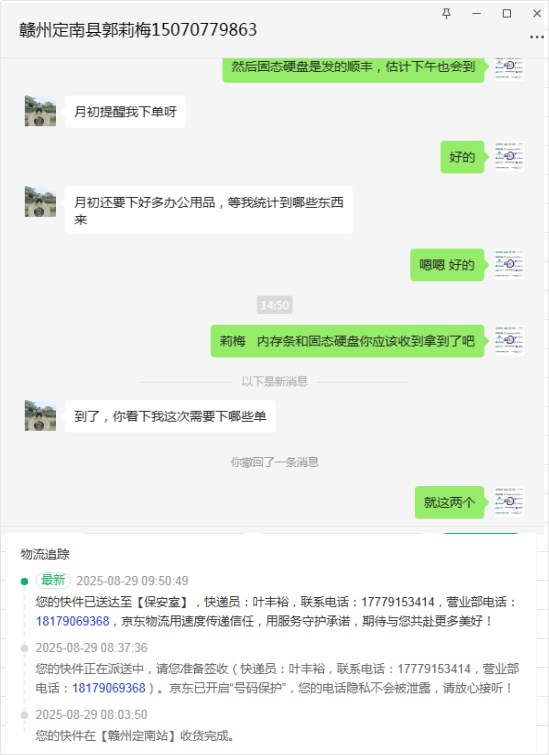This screenshot has height=755, width=549.
Task: Click my avatar beside '嗯嗯 好的' message
Action: [509, 264]
